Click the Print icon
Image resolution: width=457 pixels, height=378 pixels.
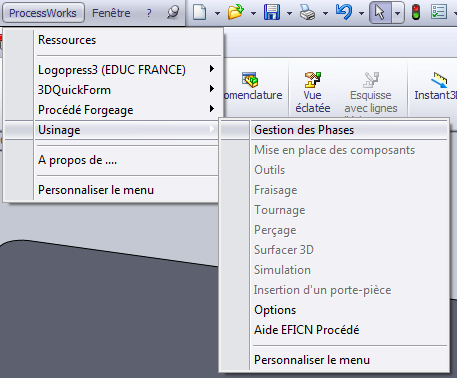(307, 13)
